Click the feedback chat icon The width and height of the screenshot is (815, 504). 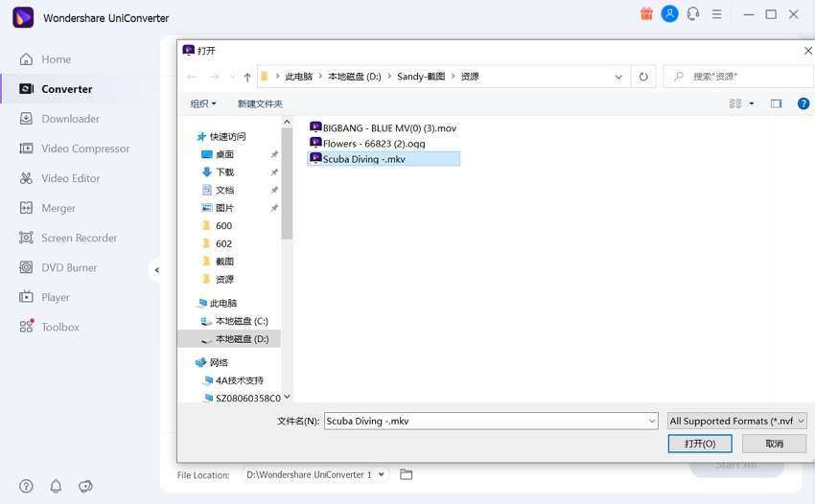point(85,487)
